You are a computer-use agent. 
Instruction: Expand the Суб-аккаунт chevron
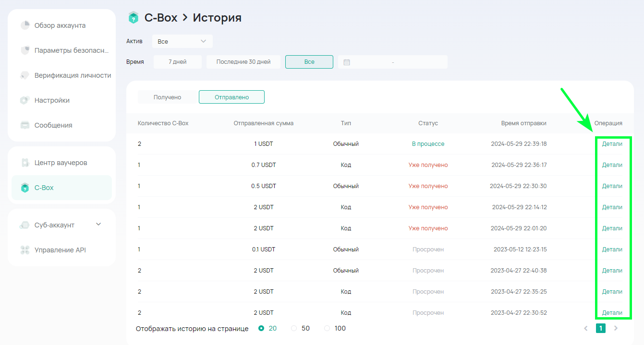click(x=98, y=224)
